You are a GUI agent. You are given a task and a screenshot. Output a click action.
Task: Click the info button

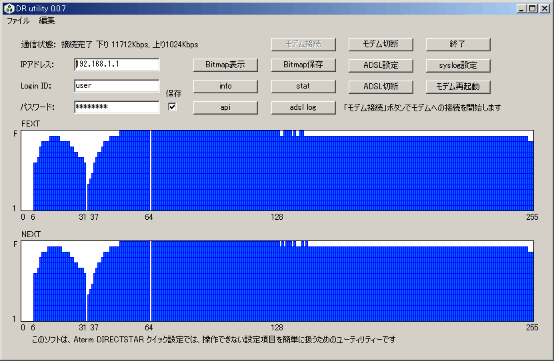pyautogui.click(x=225, y=86)
